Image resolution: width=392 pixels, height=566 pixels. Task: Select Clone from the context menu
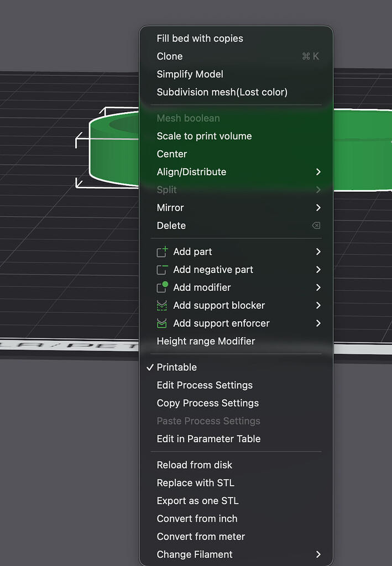(x=170, y=56)
